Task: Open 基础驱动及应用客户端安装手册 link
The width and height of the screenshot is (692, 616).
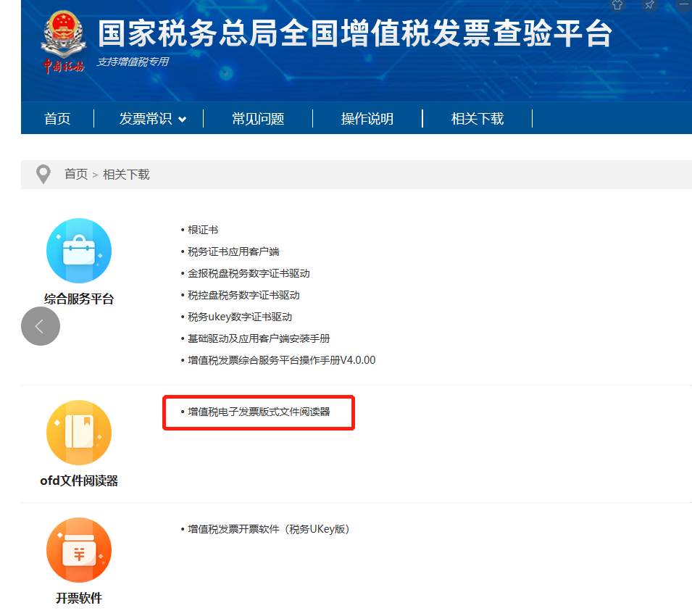Action: 259,338
